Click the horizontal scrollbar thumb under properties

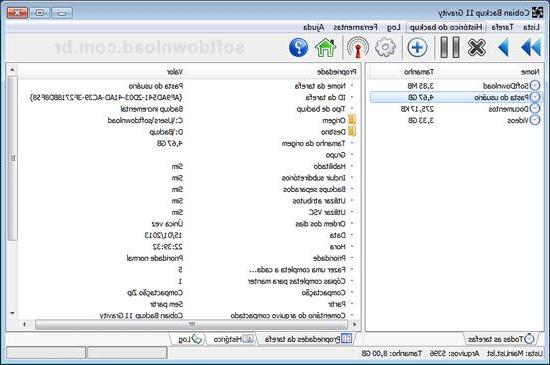coord(191,324)
